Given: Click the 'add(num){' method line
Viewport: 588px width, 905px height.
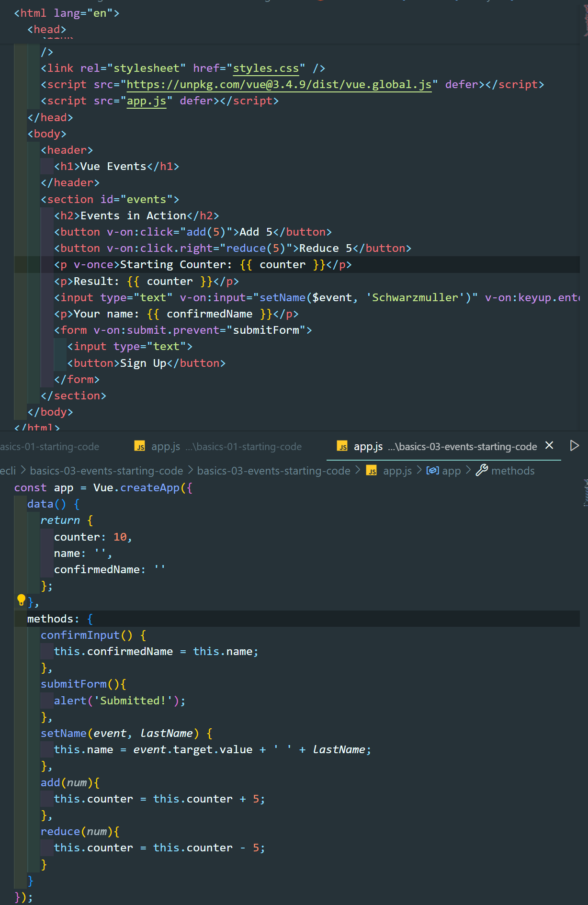Looking at the screenshot, I should click(x=70, y=782).
